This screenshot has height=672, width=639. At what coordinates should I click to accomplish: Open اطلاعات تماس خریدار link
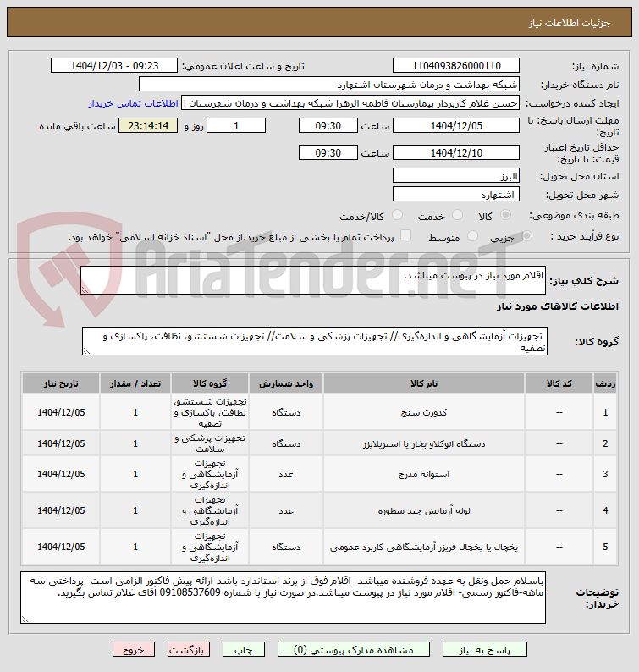tap(133, 103)
